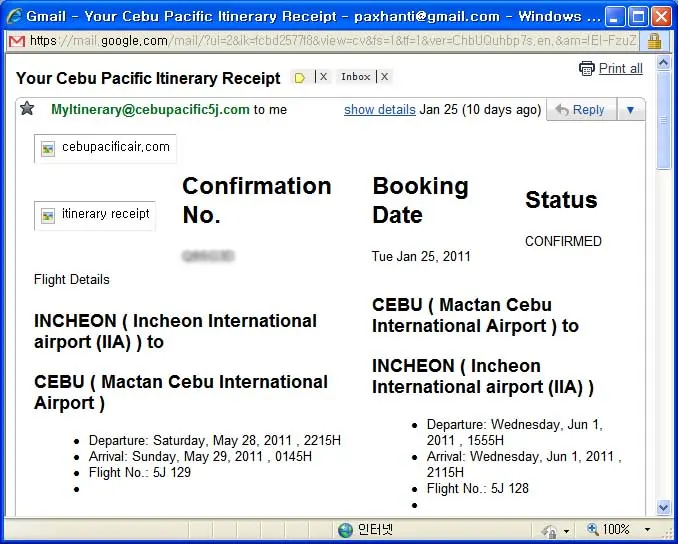This screenshot has height=544, width=678.
Task: Click the Internet zone globe icon
Action: [x=345, y=530]
